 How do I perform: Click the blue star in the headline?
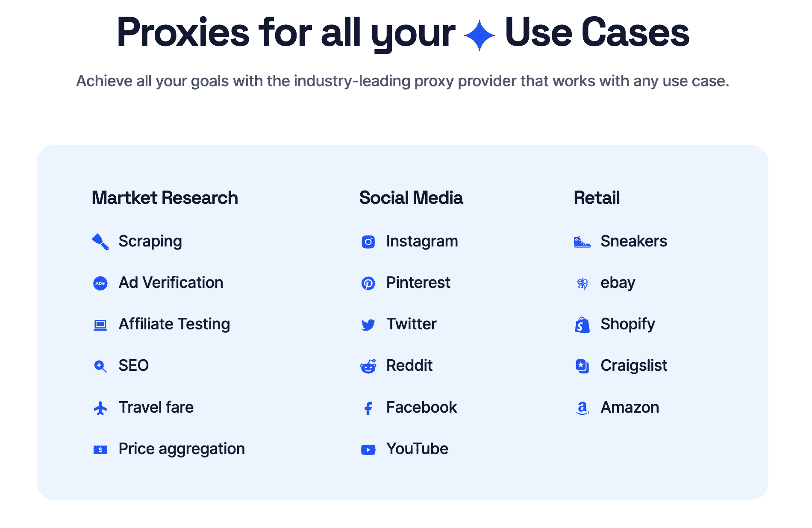click(x=480, y=35)
